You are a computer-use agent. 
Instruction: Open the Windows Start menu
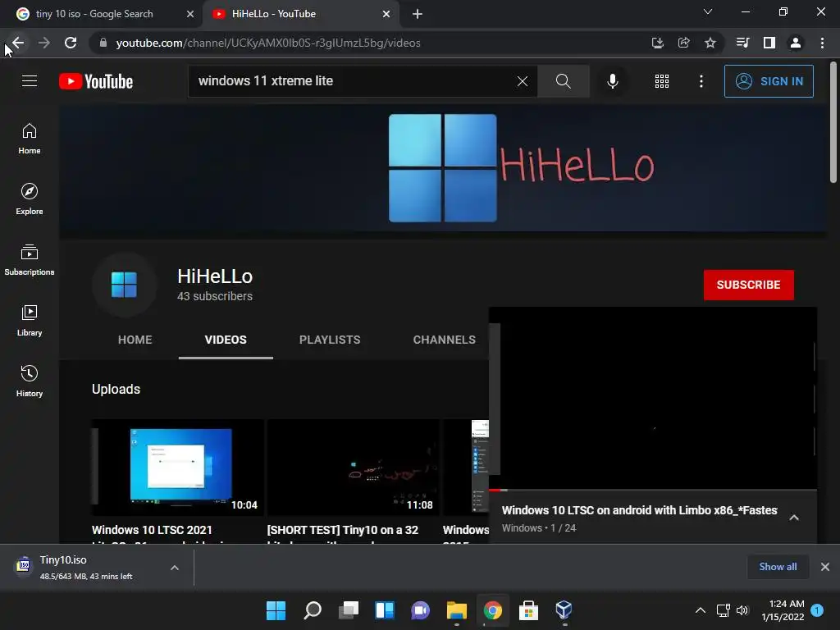click(276, 610)
